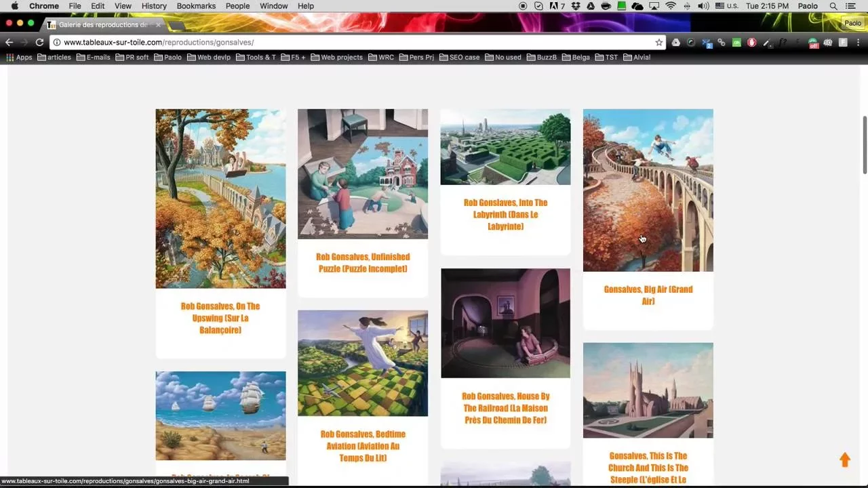Open 'Gonsalves, Big Air (Grand Air)' link
Image resolution: width=868 pixels, height=488 pixels.
[648, 295]
